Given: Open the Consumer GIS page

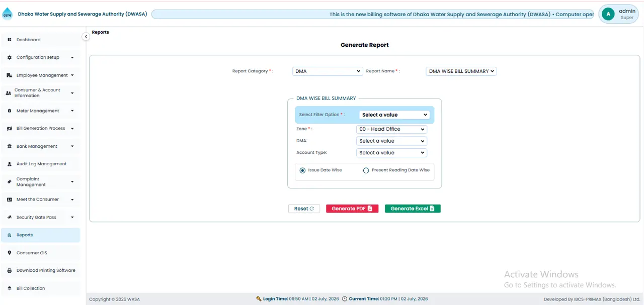Looking at the screenshot, I should [x=40, y=253].
